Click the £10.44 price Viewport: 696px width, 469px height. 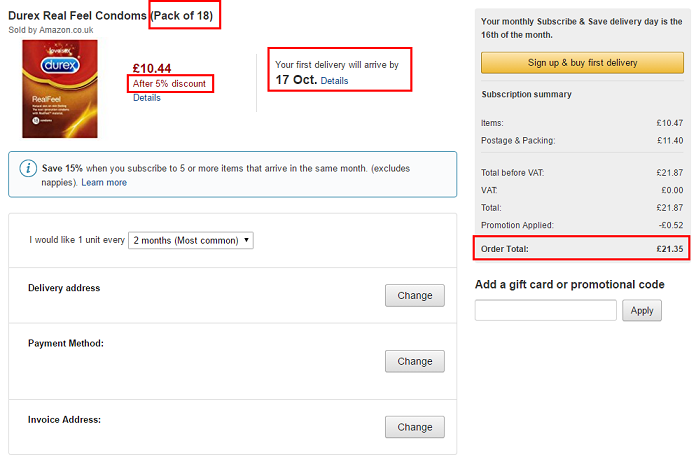pyautogui.click(x=151, y=69)
